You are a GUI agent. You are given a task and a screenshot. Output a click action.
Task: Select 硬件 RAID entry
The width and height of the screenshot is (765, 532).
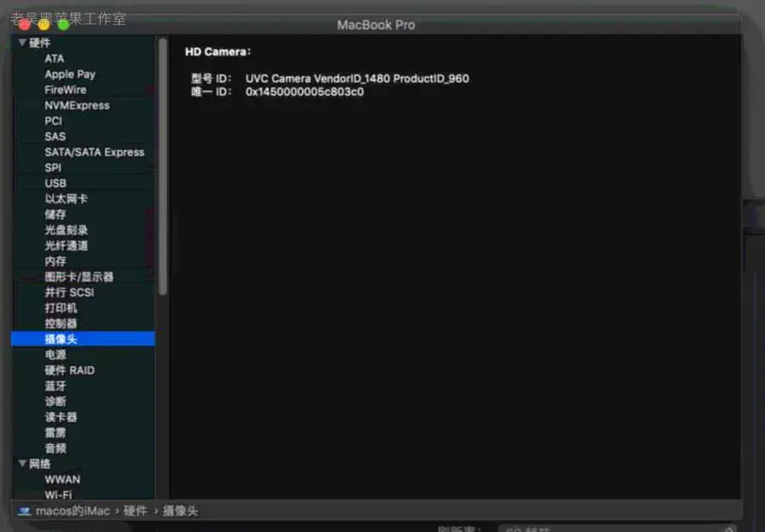70,371
